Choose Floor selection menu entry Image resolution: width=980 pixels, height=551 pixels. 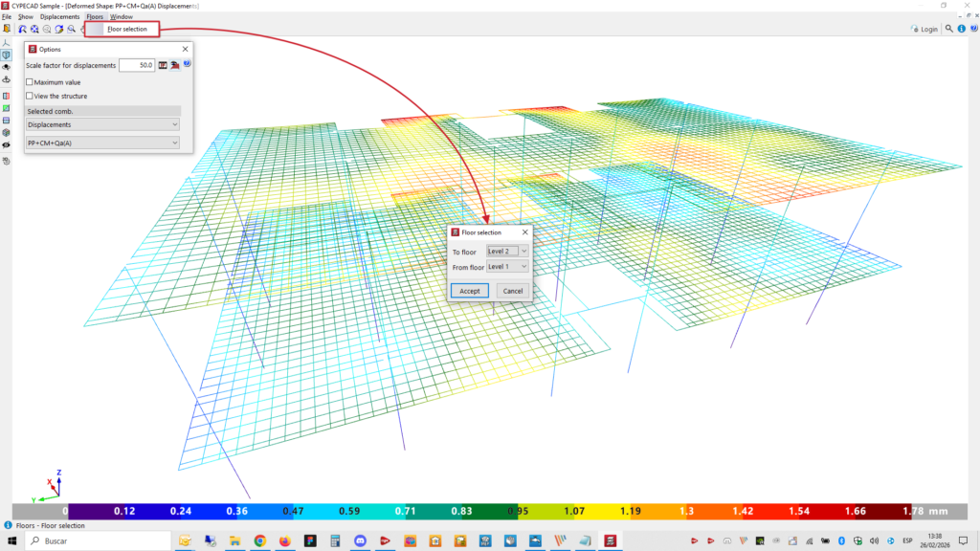126,29
